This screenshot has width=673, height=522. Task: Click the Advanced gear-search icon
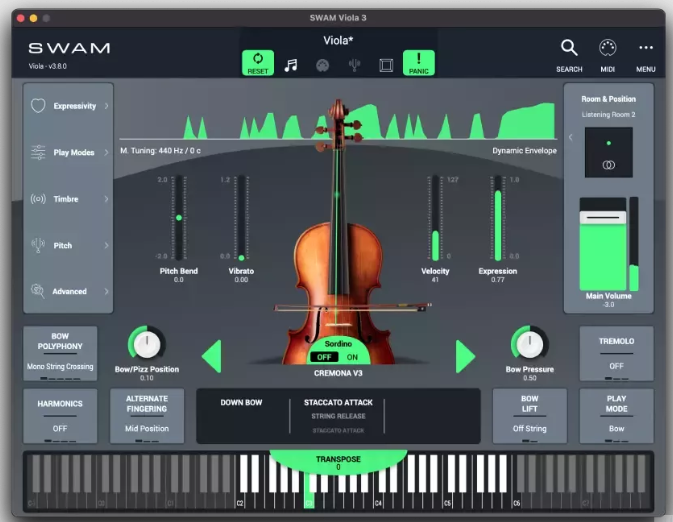tap(38, 291)
